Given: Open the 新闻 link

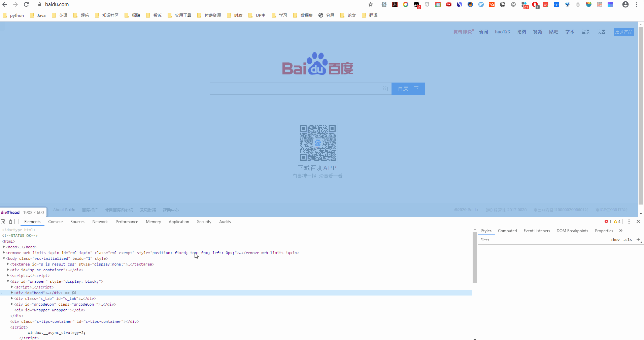Looking at the screenshot, I should pyautogui.click(x=483, y=32).
